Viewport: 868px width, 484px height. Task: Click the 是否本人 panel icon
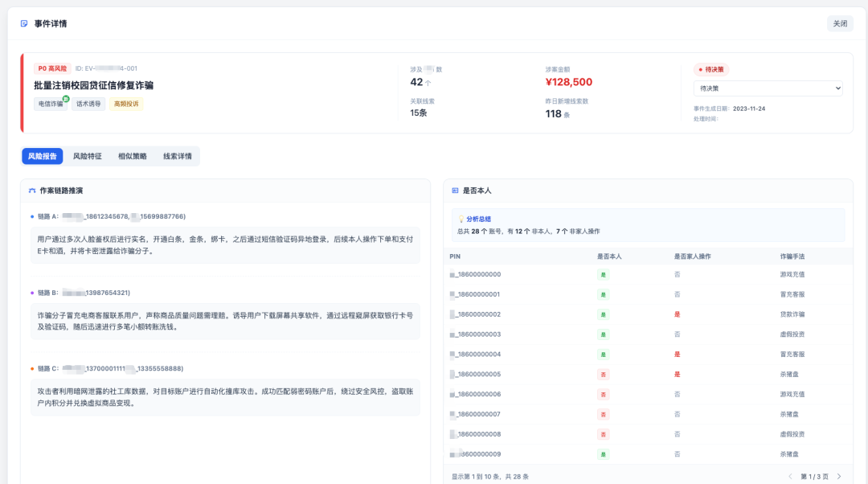pos(455,191)
